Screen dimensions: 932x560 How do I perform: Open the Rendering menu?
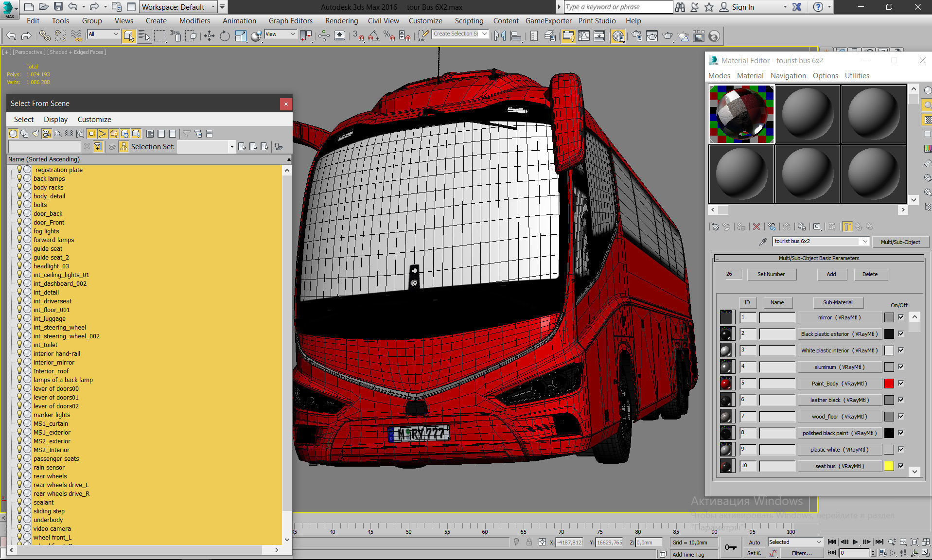tap(341, 21)
